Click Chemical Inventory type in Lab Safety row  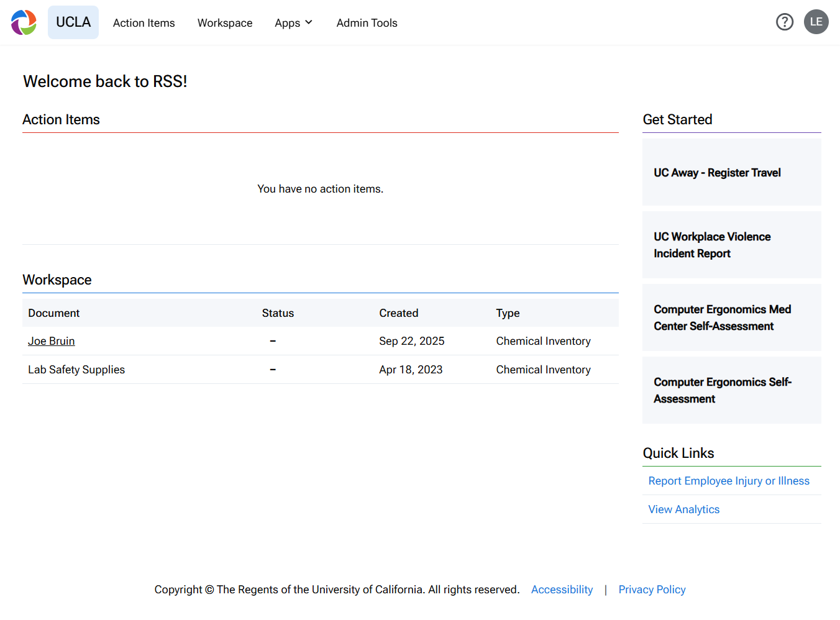pos(544,370)
